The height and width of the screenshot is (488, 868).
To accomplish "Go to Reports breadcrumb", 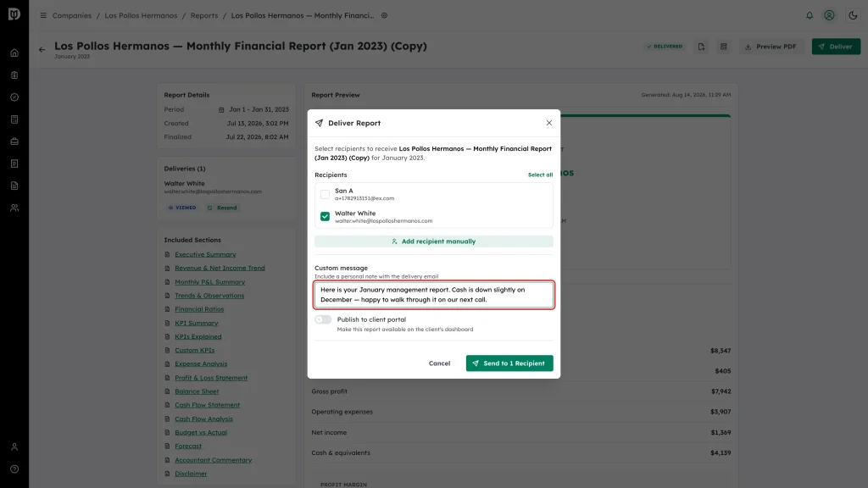I will 204,15.
